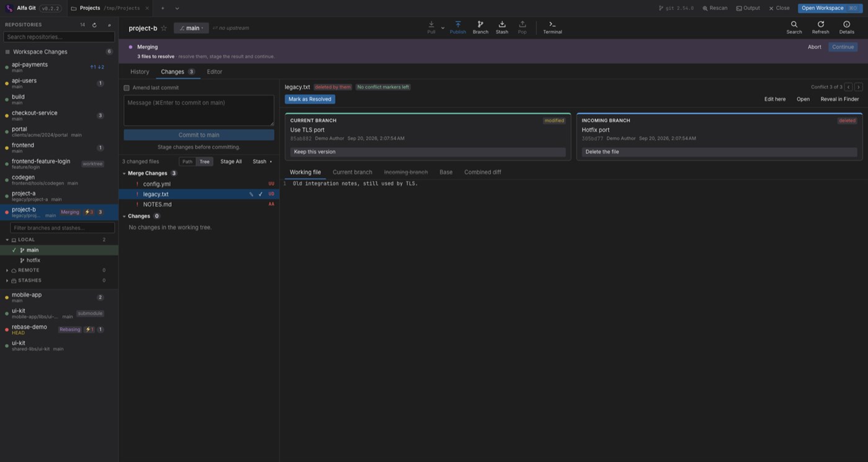Click Delete the file button
Viewport: 868px width, 462px height.
(720, 152)
